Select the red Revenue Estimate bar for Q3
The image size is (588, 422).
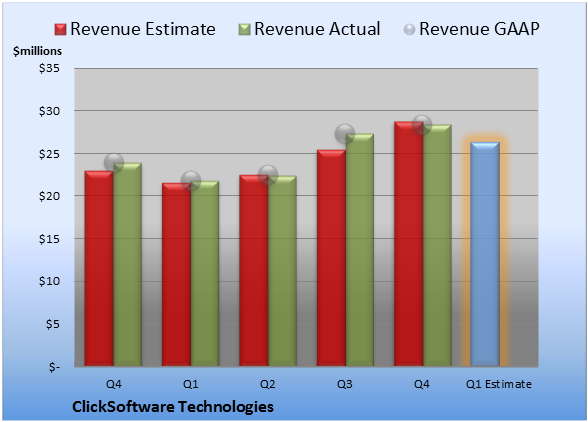point(331,258)
